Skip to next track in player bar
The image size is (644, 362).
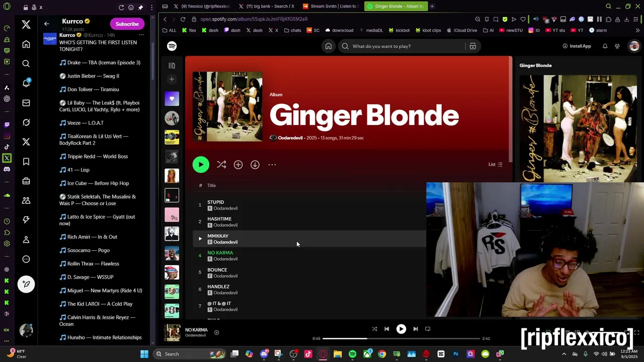click(416, 329)
